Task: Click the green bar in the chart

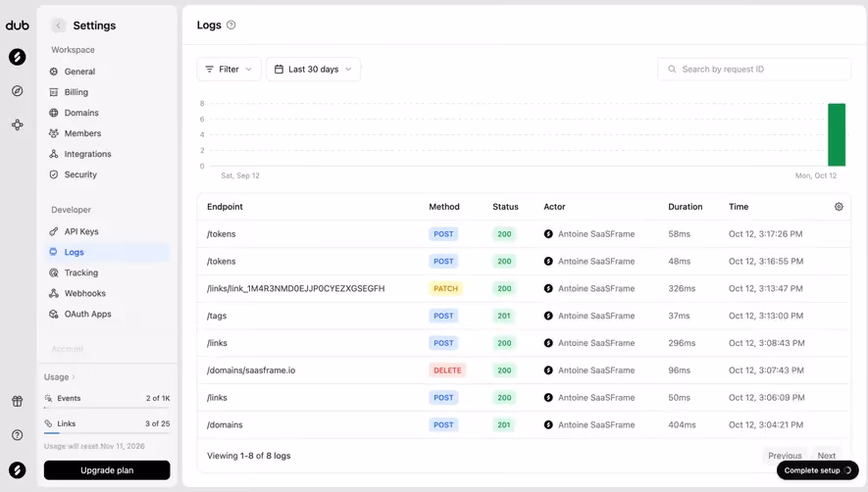Action: click(837, 134)
